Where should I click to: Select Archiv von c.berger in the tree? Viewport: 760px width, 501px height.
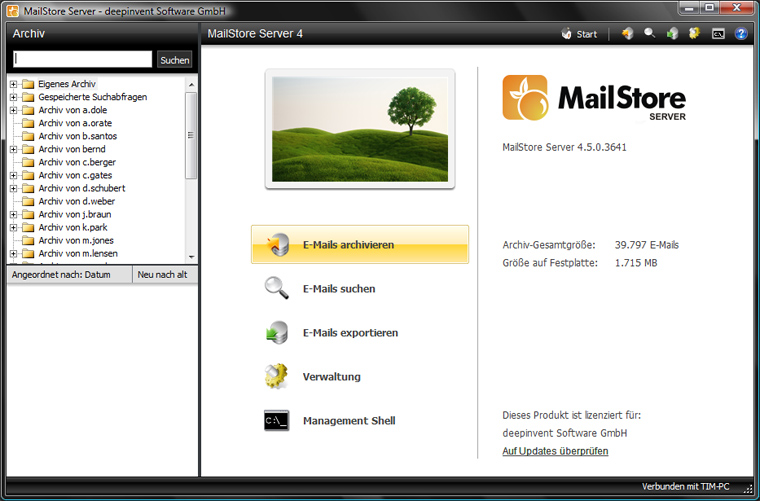(x=77, y=163)
